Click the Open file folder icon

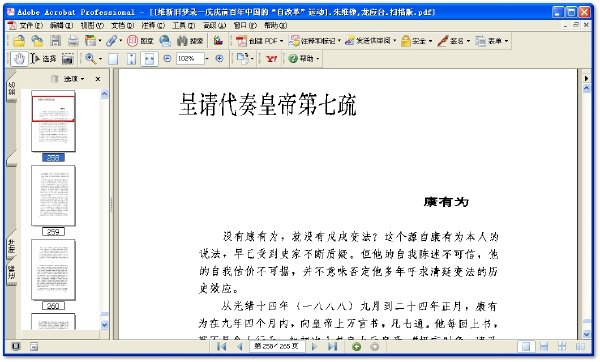coord(19,41)
